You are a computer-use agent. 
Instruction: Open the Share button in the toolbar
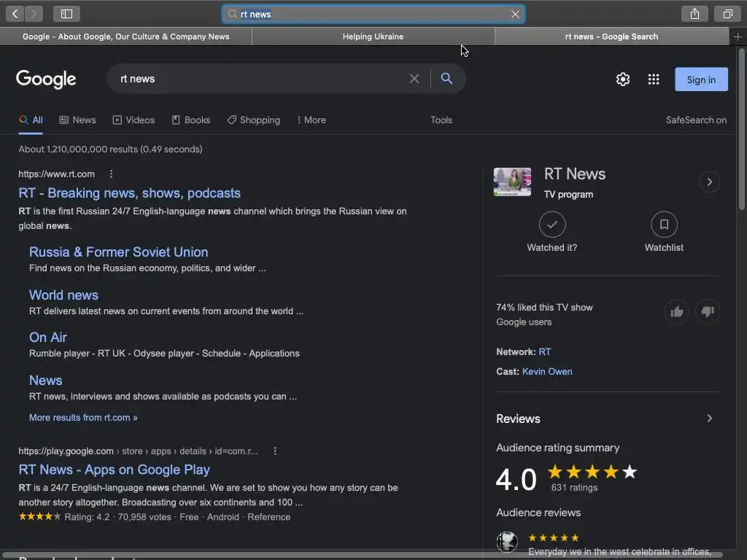(694, 14)
